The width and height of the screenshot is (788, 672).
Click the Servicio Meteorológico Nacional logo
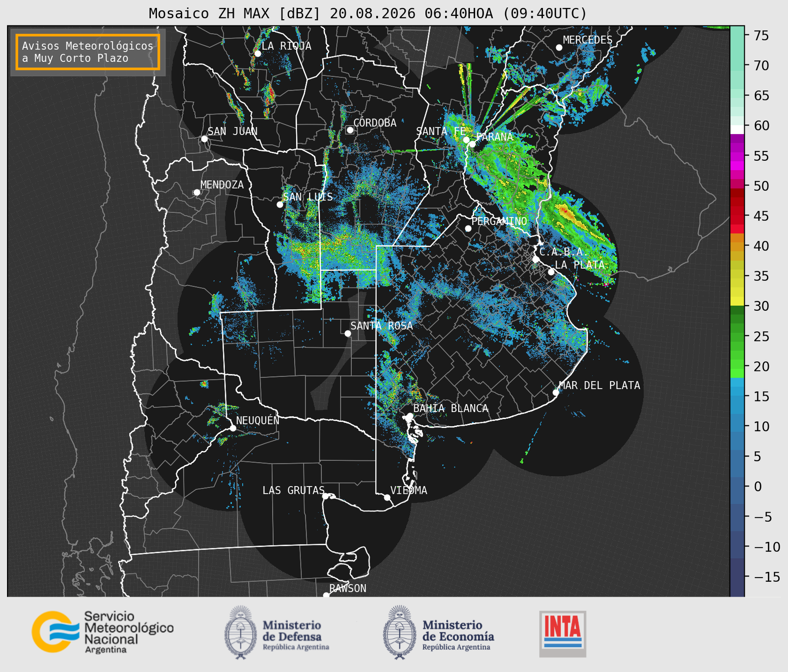click(103, 632)
